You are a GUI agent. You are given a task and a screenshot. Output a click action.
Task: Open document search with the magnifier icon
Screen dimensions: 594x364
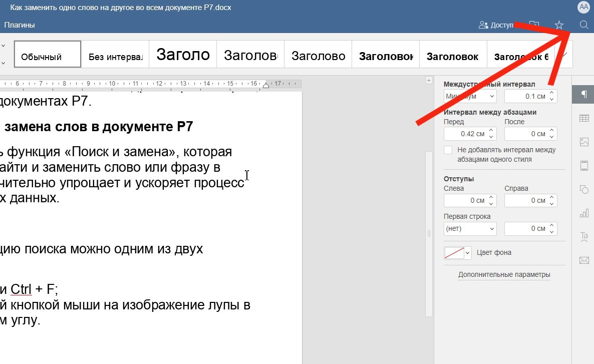[583, 24]
